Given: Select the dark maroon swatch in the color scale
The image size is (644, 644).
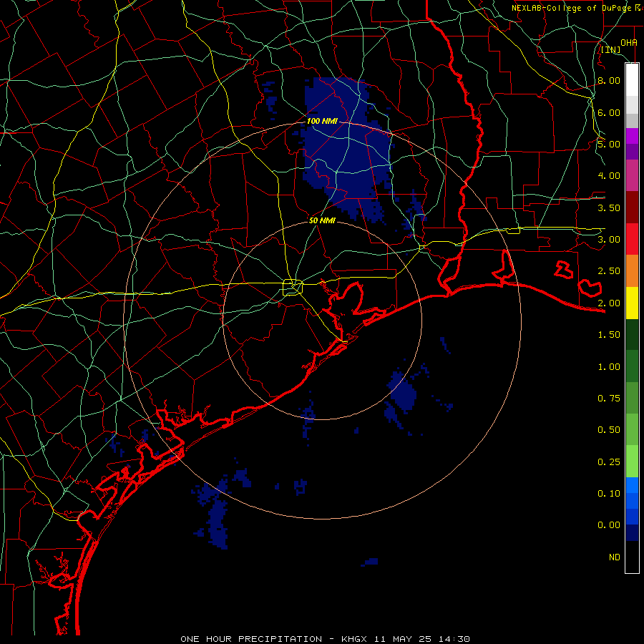Looking at the screenshot, I should pyautogui.click(x=632, y=208).
